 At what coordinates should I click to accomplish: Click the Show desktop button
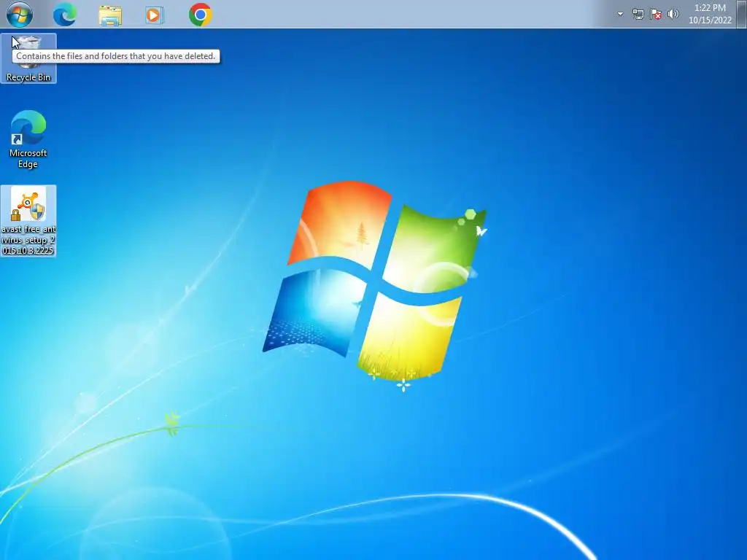742,14
